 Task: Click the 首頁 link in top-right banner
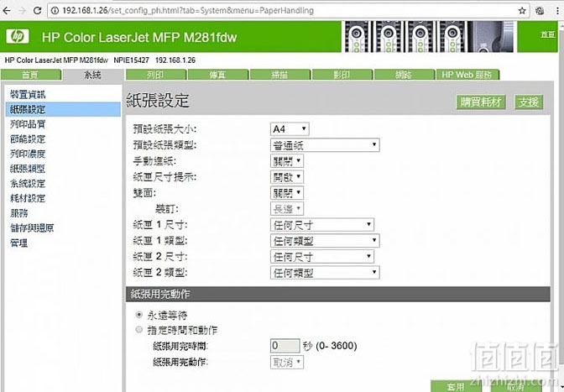[x=547, y=34]
